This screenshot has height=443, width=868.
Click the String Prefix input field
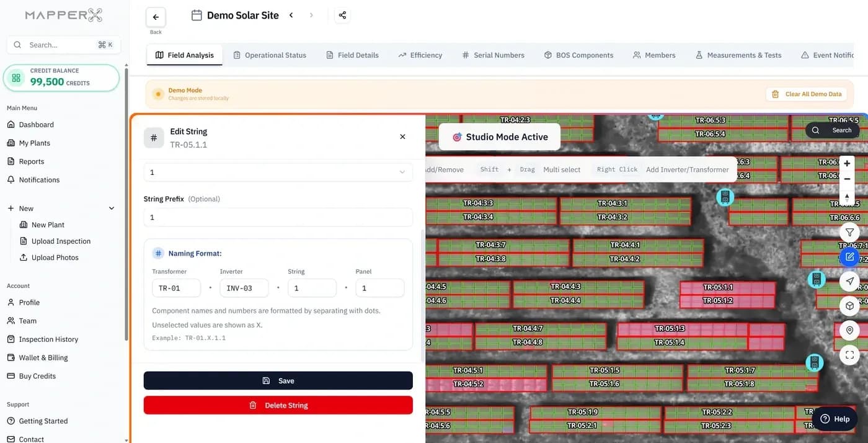pyautogui.click(x=278, y=217)
